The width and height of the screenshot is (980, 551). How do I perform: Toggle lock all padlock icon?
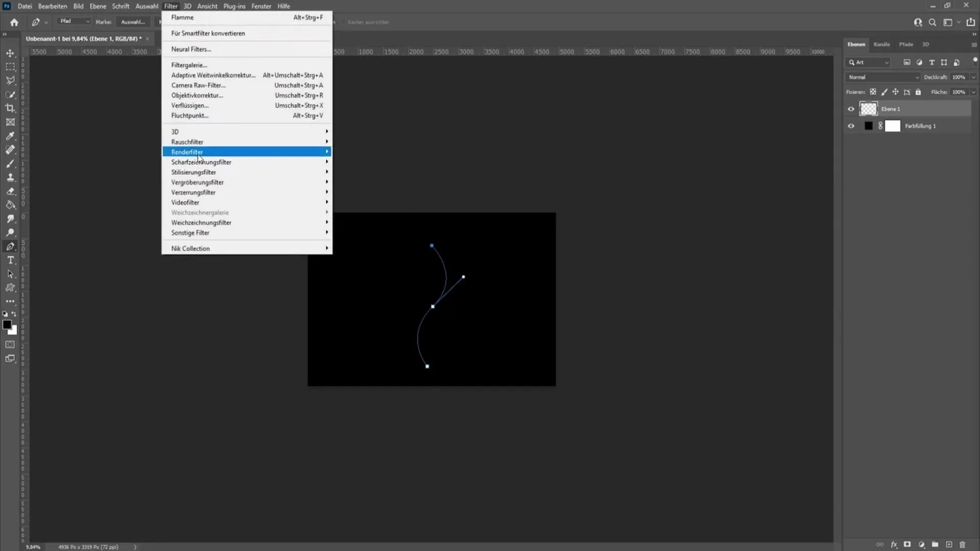coord(918,92)
